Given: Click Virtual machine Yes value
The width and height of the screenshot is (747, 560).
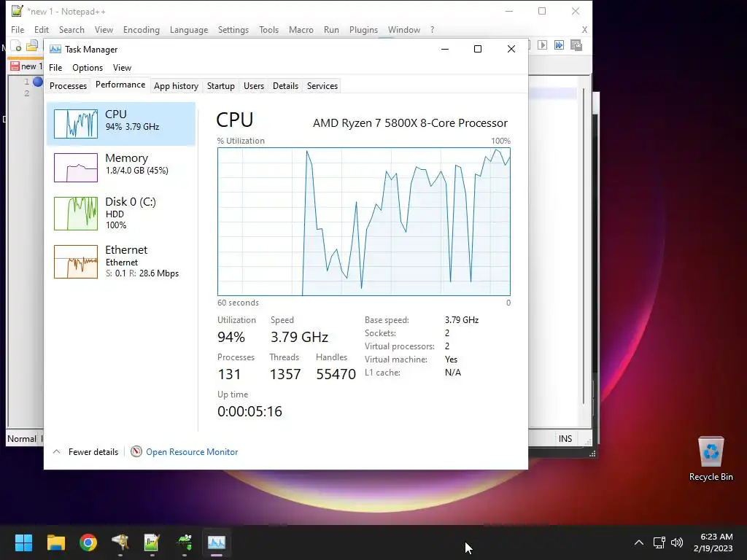Looking at the screenshot, I should [x=451, y=359].
